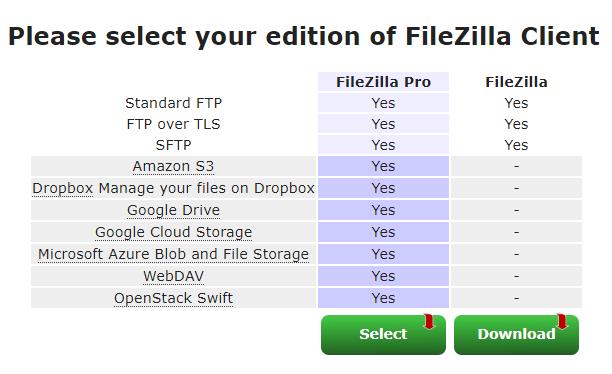Viewport: 612px width, 374px height.
Task: Click the Google Cloud Storage link
Action: 173,232
